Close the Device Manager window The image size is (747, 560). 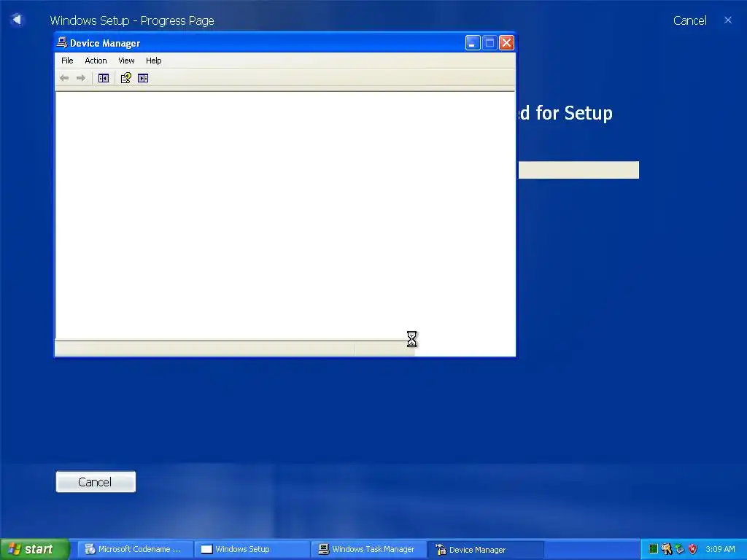pos(506,43)
